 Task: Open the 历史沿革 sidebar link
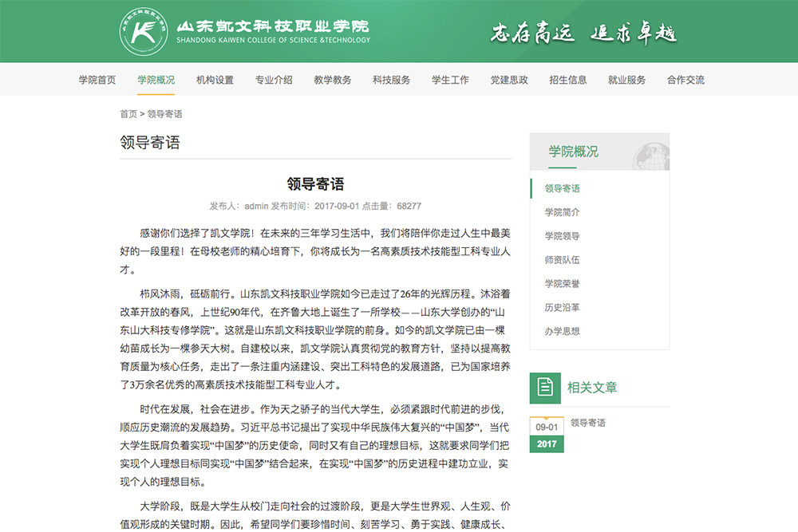[562, 307]
